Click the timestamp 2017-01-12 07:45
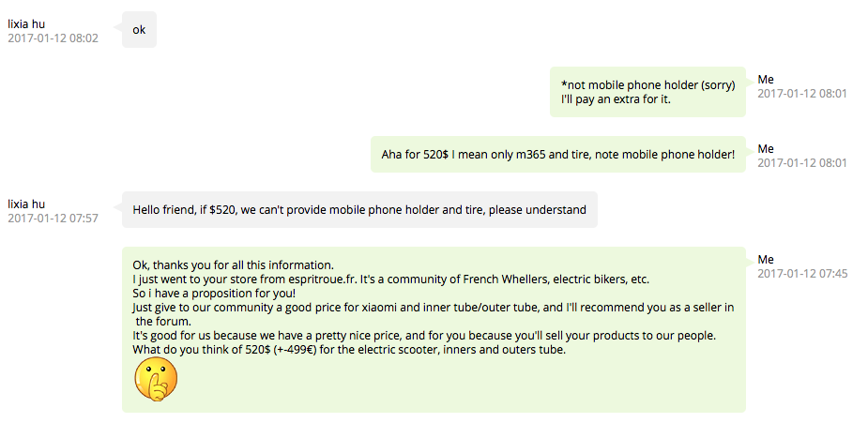This screenshot has width=868, height=423. pos(802,274)
